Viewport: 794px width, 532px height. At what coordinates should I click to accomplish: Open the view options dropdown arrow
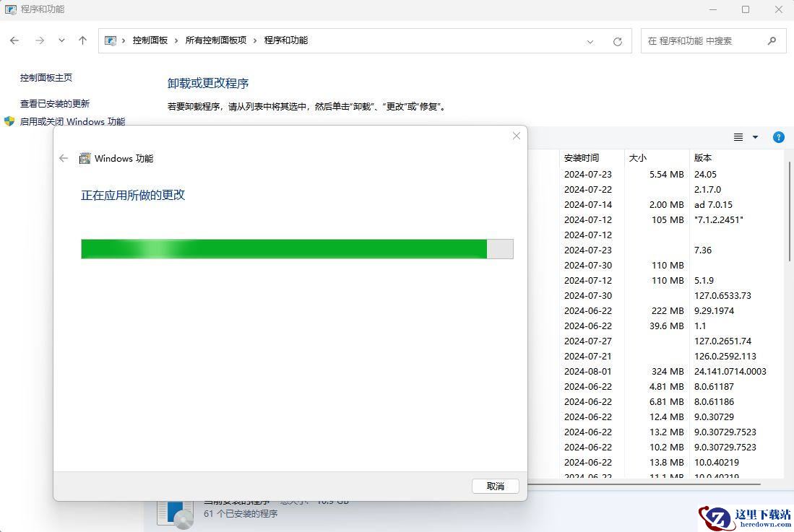[756, 137]
